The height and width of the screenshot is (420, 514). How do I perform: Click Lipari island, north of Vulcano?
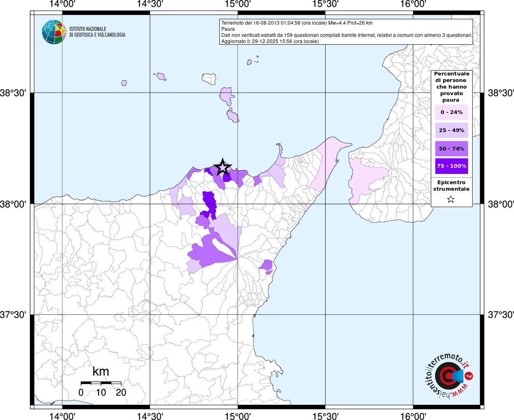[226, 96]
